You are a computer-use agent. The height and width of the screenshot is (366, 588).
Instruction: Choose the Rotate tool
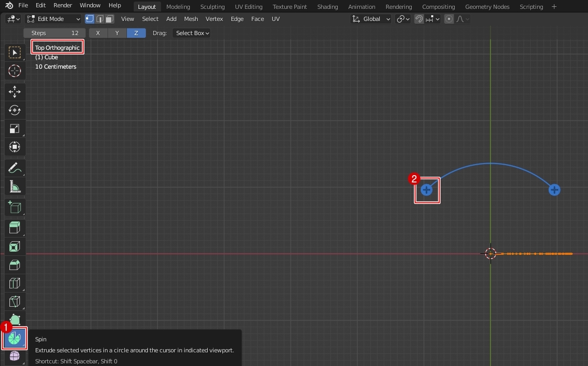click(15, 110)
